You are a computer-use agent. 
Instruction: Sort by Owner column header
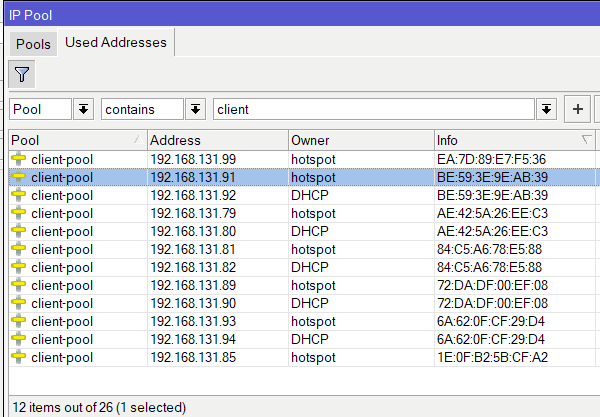click(359, 140)
